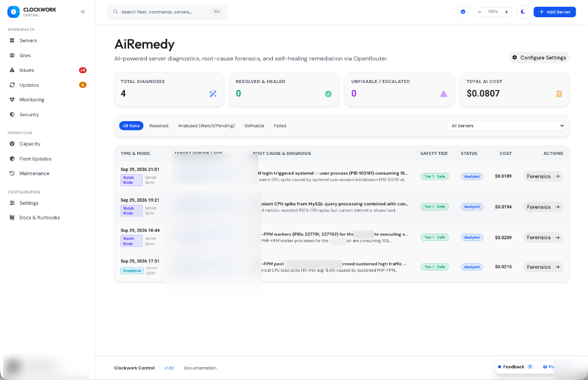The width and height of the screenshot is (588, 380).
Task: Open Monitoring page from sidebar
Action: tap(32, 100)
